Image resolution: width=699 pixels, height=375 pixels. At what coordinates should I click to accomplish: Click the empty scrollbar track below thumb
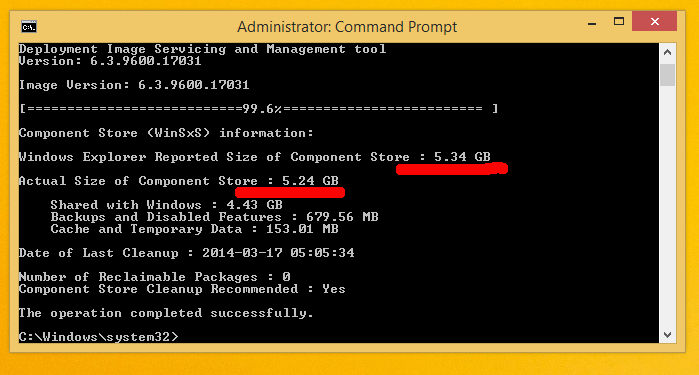(x=667, y=205)
